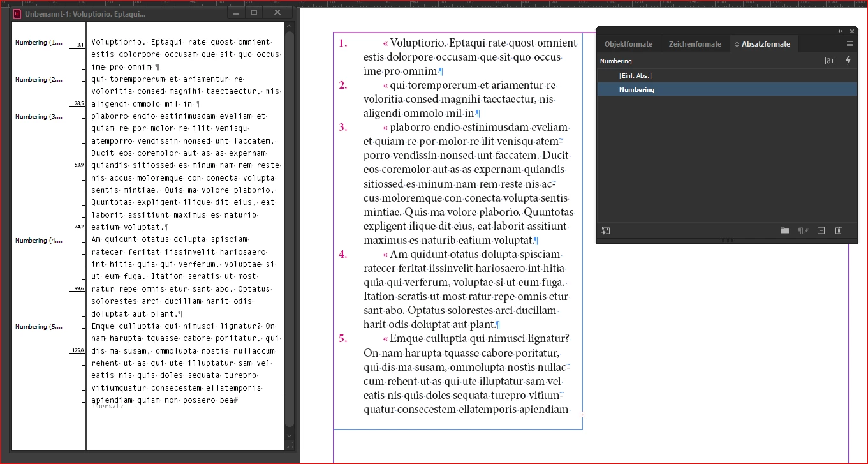Click the text frame out port handle
868x464 pixels.
coord(582,415)
